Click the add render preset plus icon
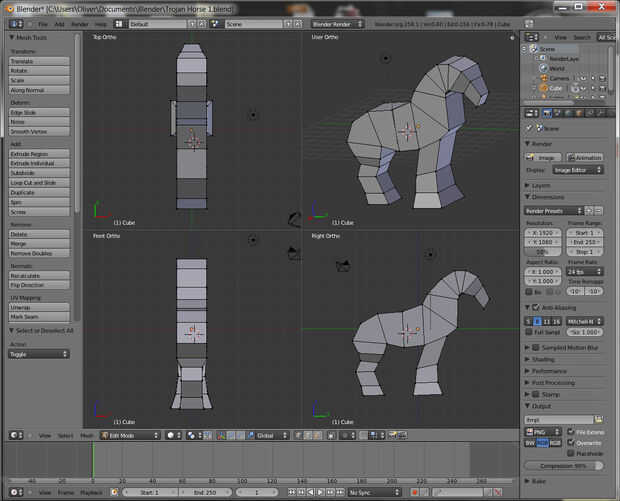 click(588, 211)
